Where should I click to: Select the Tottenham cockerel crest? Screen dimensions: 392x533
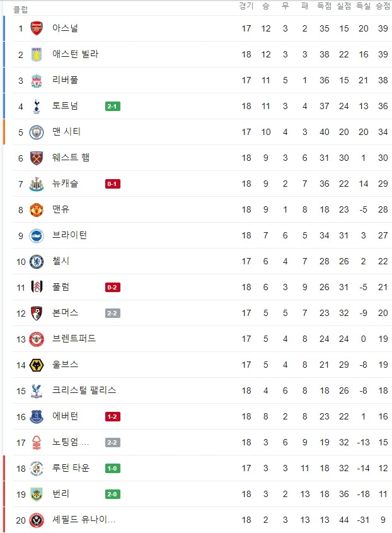[x=37, y=106]
